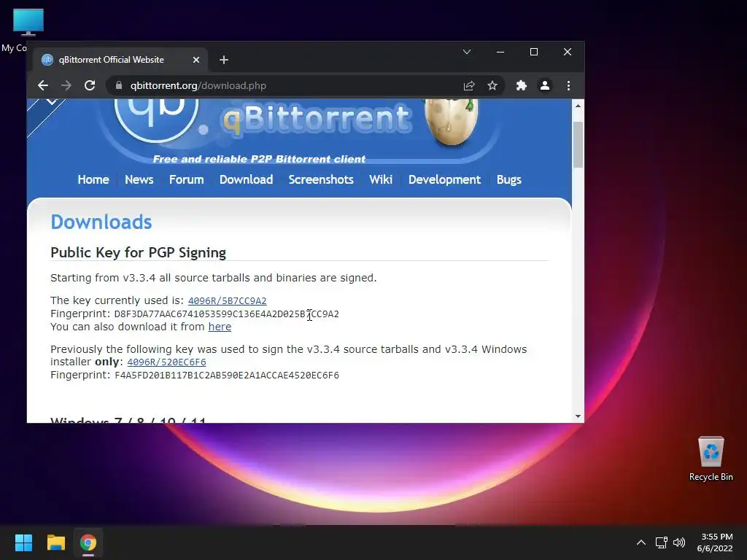
Task: Click the page scrollbar up arrow
Action: point(578,106)
